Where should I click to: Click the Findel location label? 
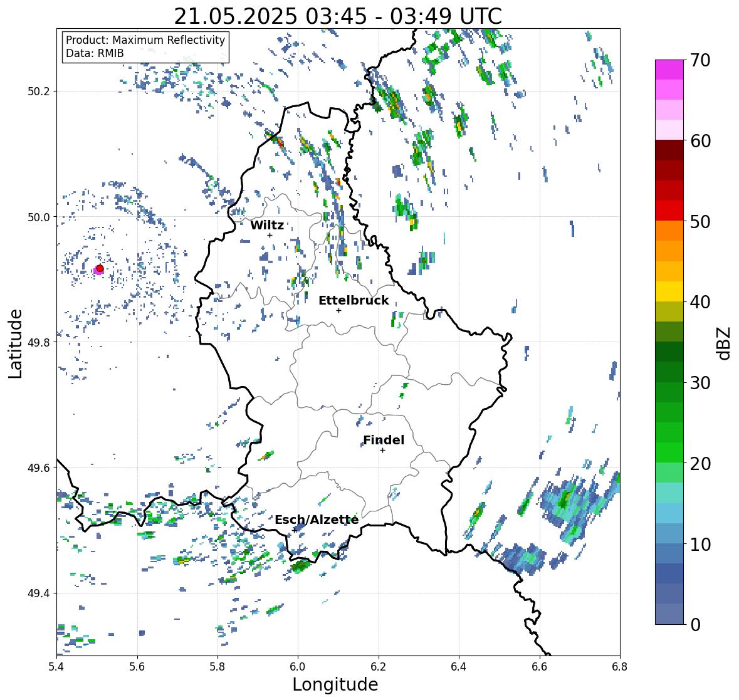[x=383, y=440]
